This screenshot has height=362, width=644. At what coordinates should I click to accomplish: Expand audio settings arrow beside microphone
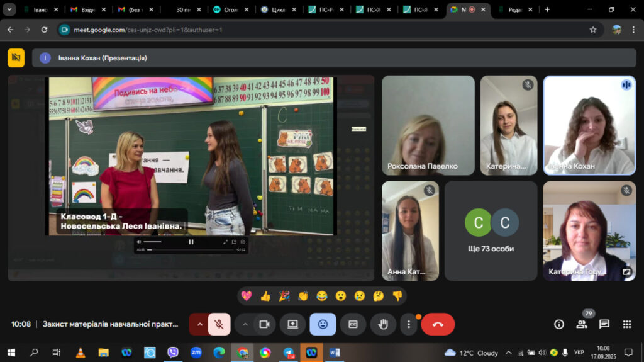coord(199,324)
